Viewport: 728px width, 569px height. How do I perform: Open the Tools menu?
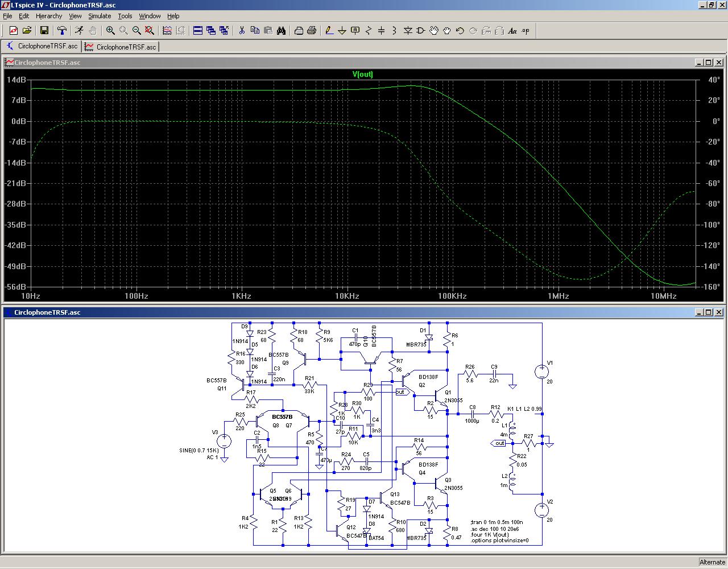tap(125, 16)
